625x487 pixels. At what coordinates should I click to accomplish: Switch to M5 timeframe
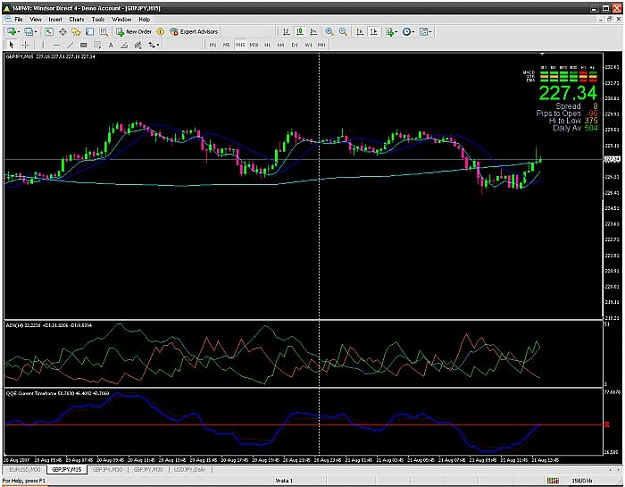(x=226, y=45)
